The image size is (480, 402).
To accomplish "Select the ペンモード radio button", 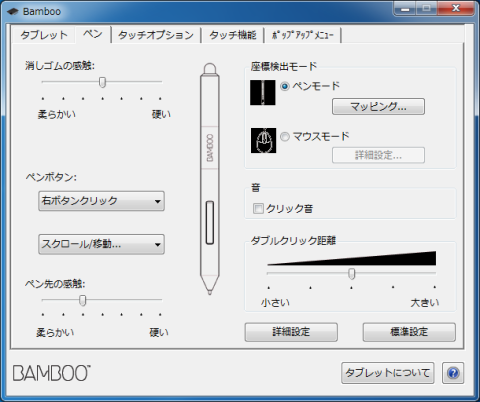I will point(285,86).
